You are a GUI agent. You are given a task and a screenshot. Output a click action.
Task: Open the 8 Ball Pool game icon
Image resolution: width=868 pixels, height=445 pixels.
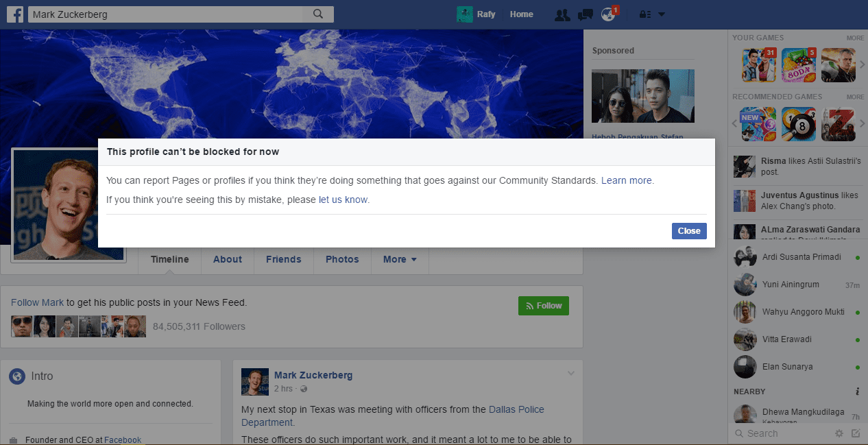click(799, 124)
